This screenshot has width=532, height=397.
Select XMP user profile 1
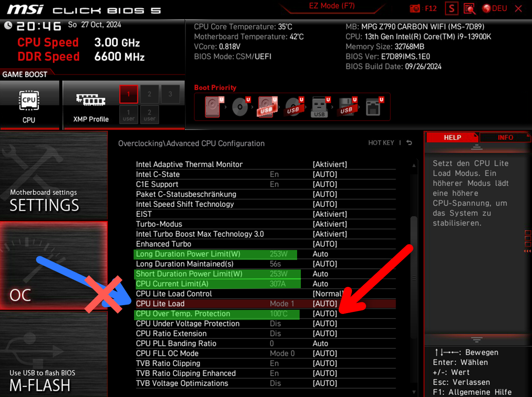(129, 115)
